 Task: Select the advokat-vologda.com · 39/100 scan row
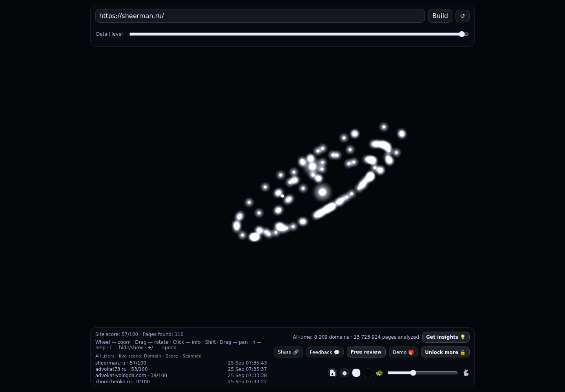point(181,376)
